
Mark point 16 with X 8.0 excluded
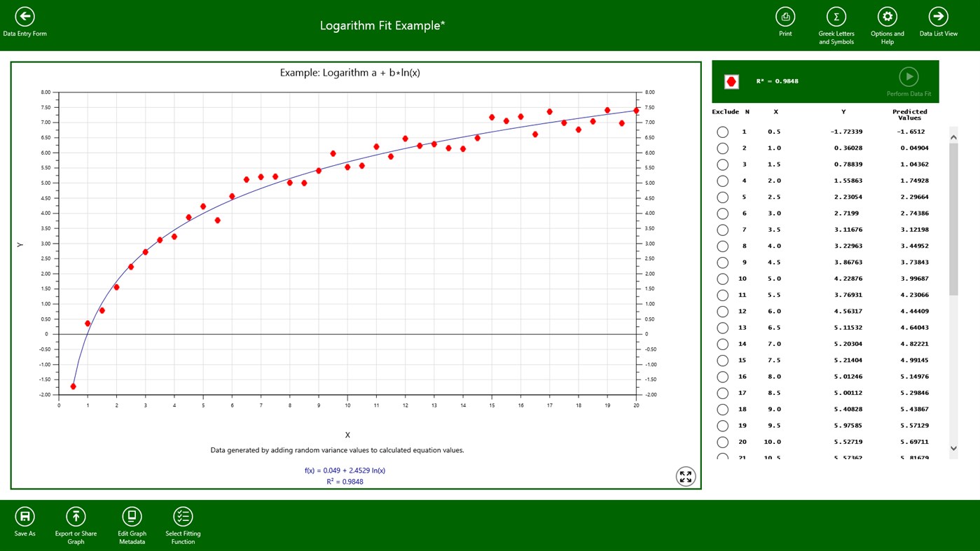[722, 377]
